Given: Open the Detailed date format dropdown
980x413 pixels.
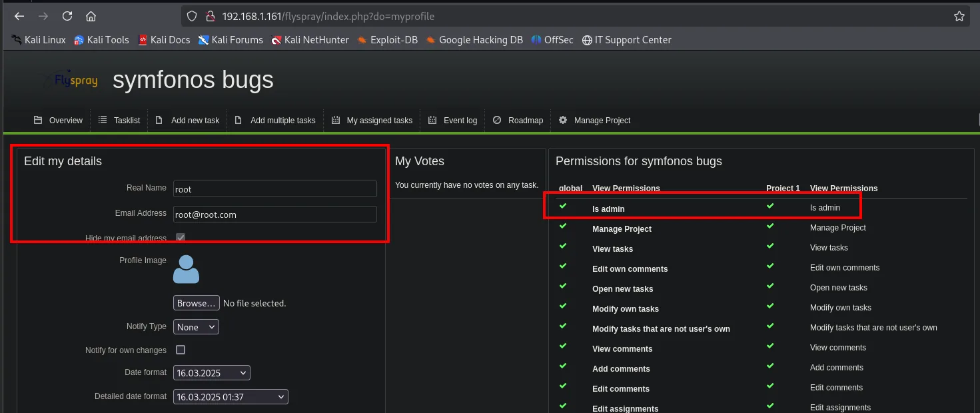Looking at the screenshot, I should tap(231, 397).
